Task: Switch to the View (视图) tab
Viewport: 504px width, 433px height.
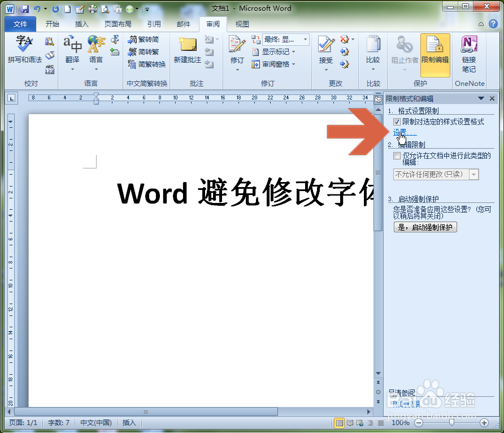Action: 242,24
